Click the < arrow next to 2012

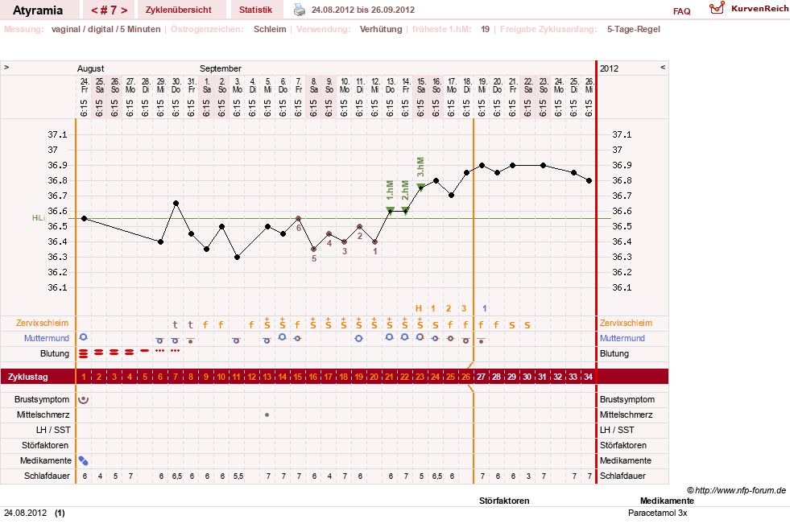coord(663,68)
